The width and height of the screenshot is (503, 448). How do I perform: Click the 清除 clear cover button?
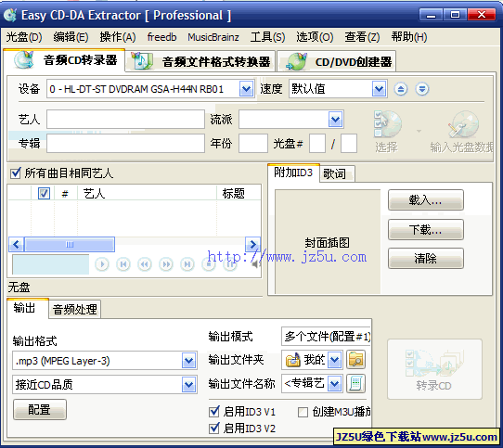pyautogui.click(x=426, y=258)
